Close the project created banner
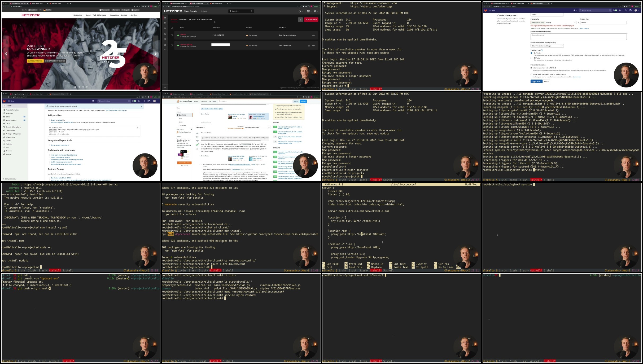 (141, 106)
